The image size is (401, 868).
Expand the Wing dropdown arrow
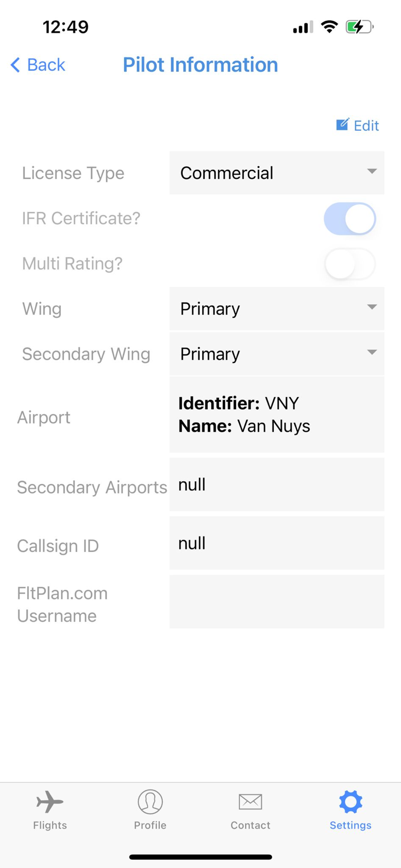(371, 307)
